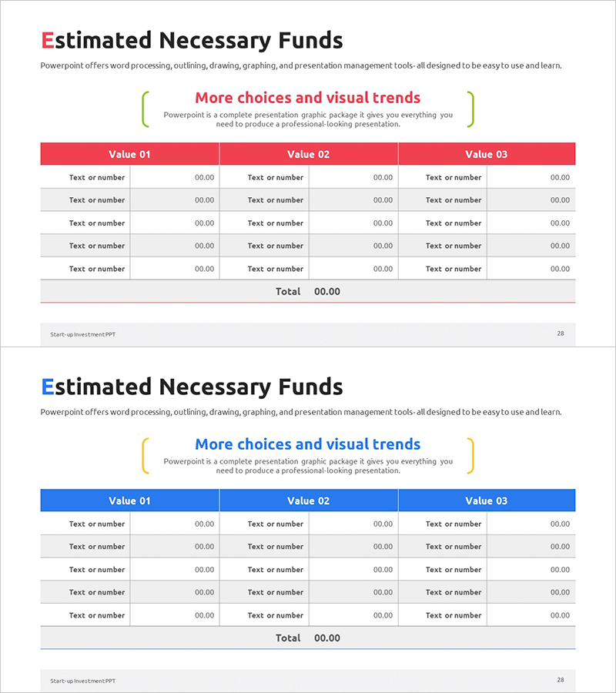Click the blue Value 02 header cell
This screenshot has width=616, height=693.
[308, 500]
